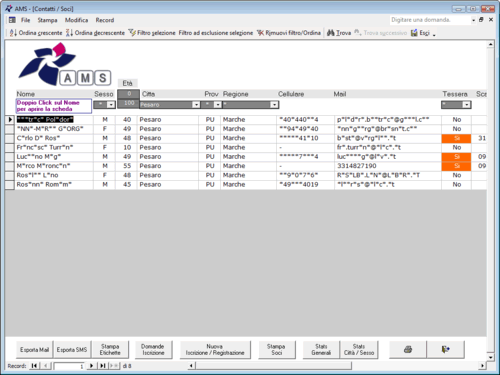Click name cell Luc**no M*g*
The height and width of the screenshot is (375, 500).
[54, 157]
